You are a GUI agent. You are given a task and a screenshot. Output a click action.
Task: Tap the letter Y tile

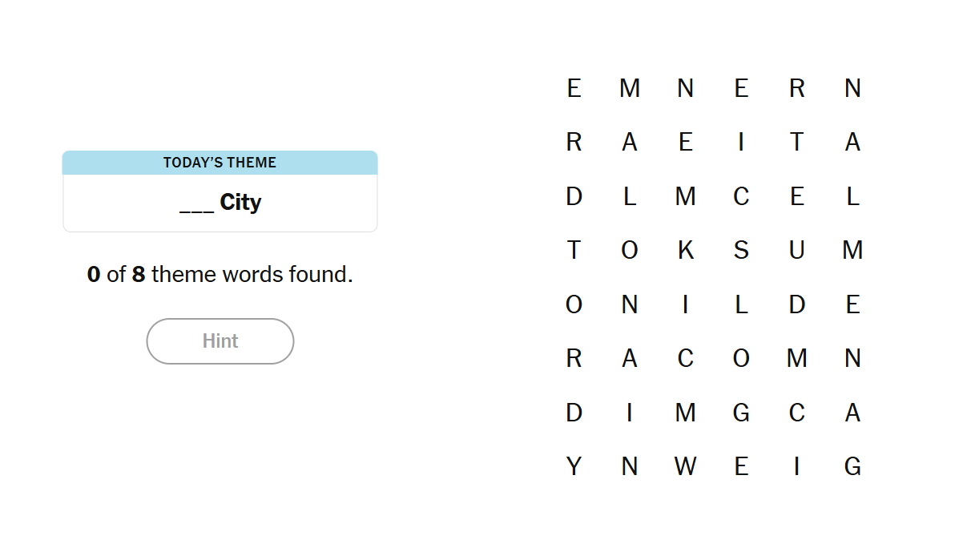[574, 466]
